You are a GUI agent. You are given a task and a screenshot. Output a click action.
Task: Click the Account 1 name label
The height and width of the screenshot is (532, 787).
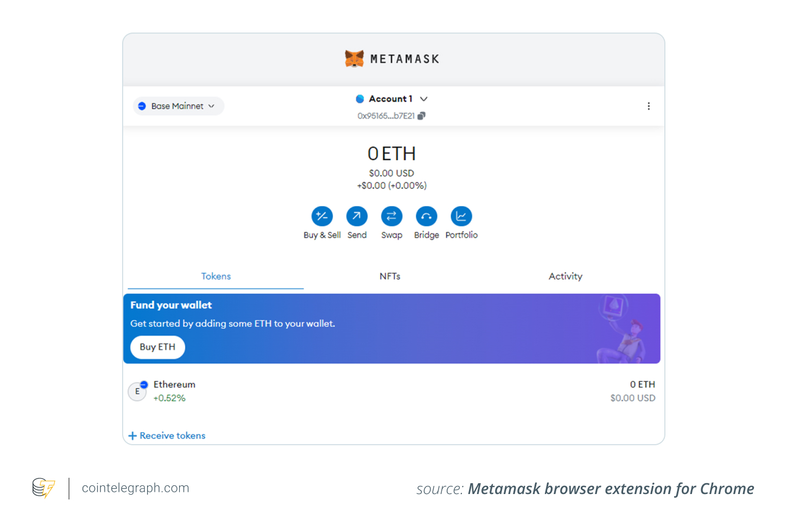click(391, 99)
